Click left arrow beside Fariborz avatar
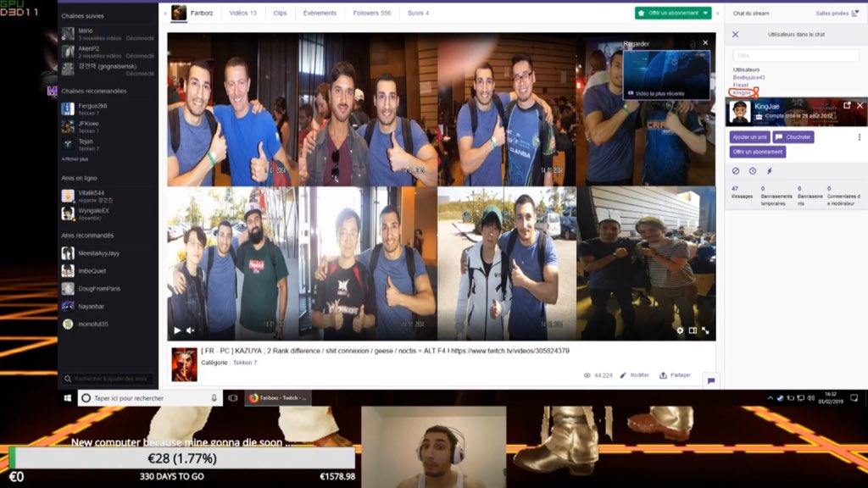 [x=165, y=14]
